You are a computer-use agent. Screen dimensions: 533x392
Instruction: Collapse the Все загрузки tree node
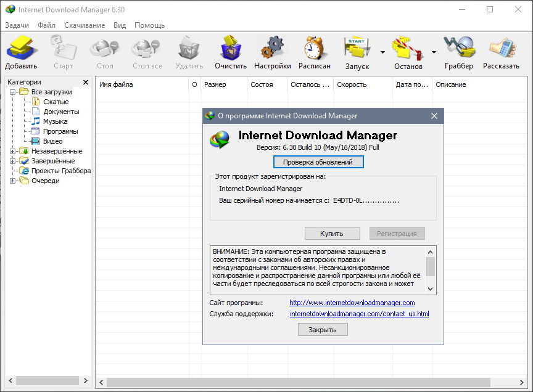pos(12,92)
